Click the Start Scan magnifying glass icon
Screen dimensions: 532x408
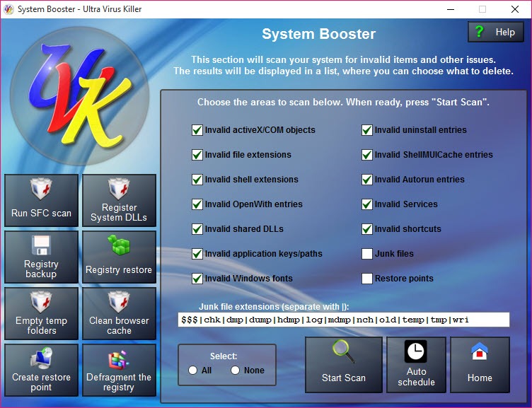click(343, 351)
